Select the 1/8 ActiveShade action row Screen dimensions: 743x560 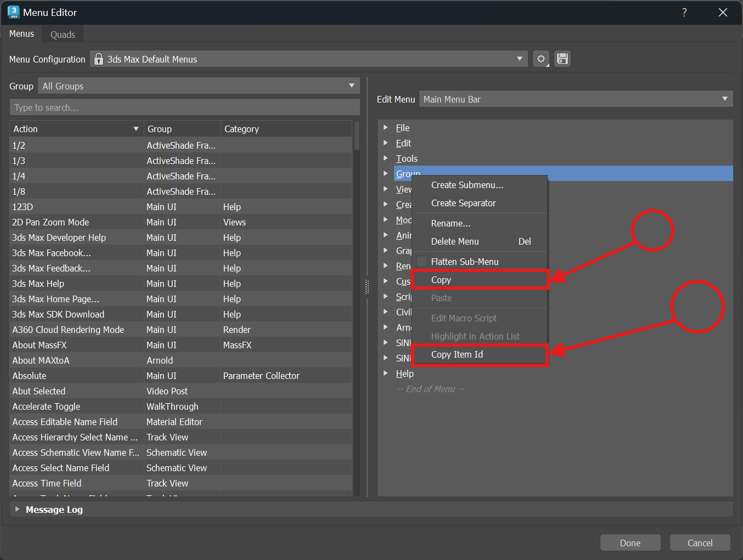tap(181, 191)
